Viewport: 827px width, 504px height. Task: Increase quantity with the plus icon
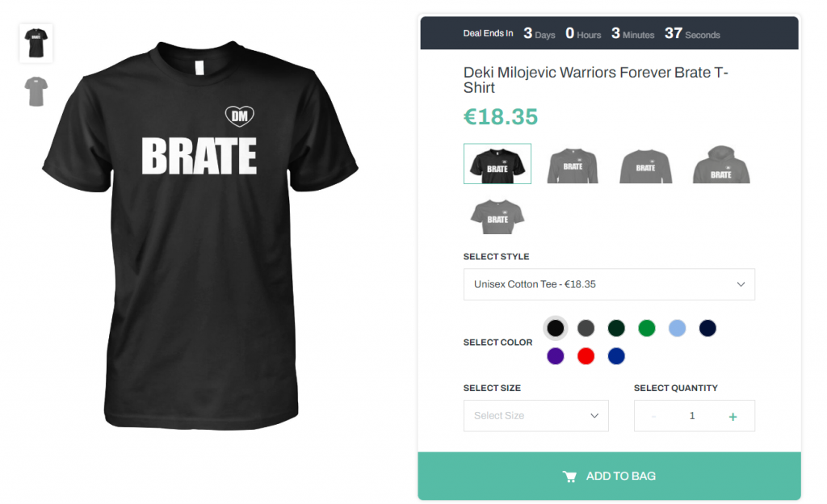point(733,416)
